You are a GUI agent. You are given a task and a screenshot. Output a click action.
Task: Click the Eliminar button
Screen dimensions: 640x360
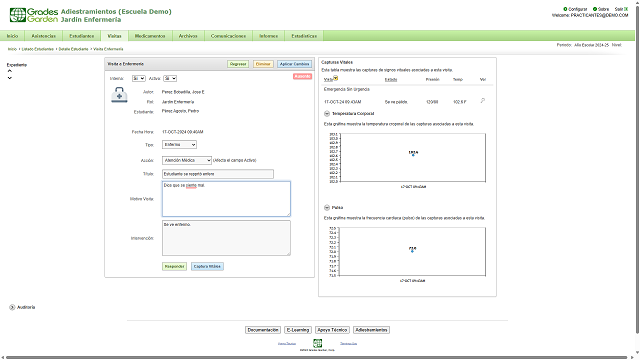[263, 64]
